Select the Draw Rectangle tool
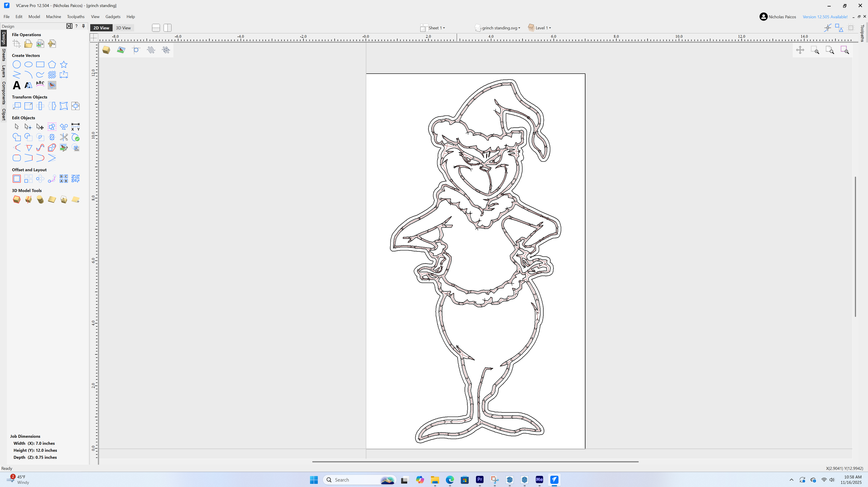This screenshot has height=487, width=868. click(40, 65)
